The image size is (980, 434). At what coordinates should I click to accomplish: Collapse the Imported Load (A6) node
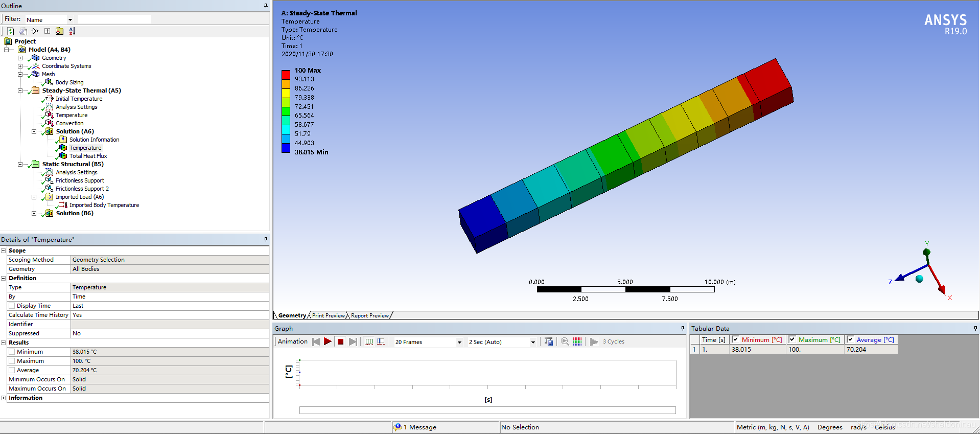point(34,197)
